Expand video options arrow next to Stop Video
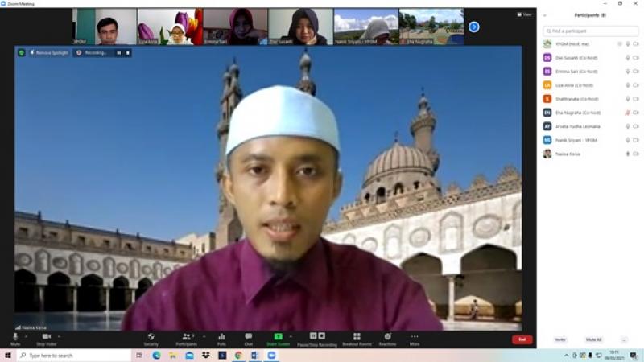 click(x=60, y=335)
